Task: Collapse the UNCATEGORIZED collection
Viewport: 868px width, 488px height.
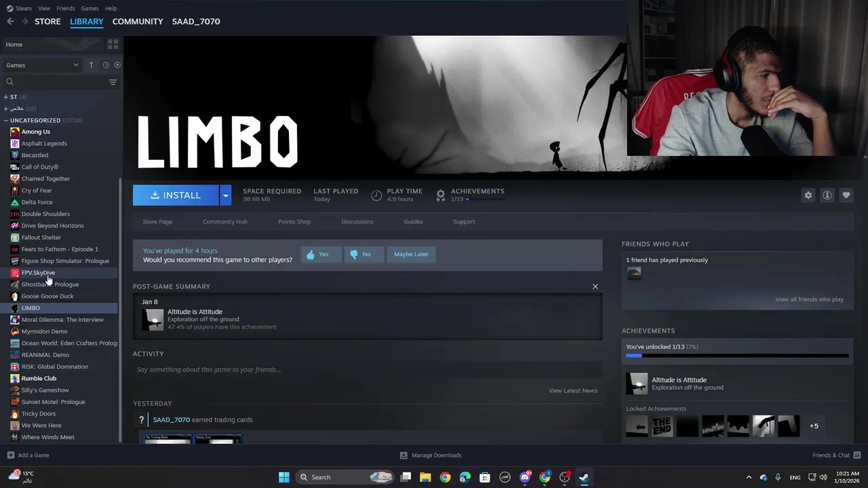Action: (x=5, y=121)
